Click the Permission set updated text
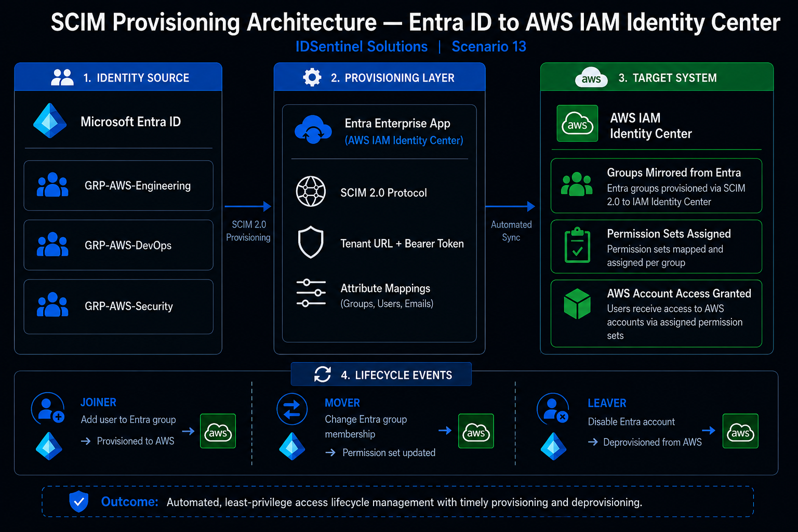Screen dimensions: 798x532 tap(389, 453)
